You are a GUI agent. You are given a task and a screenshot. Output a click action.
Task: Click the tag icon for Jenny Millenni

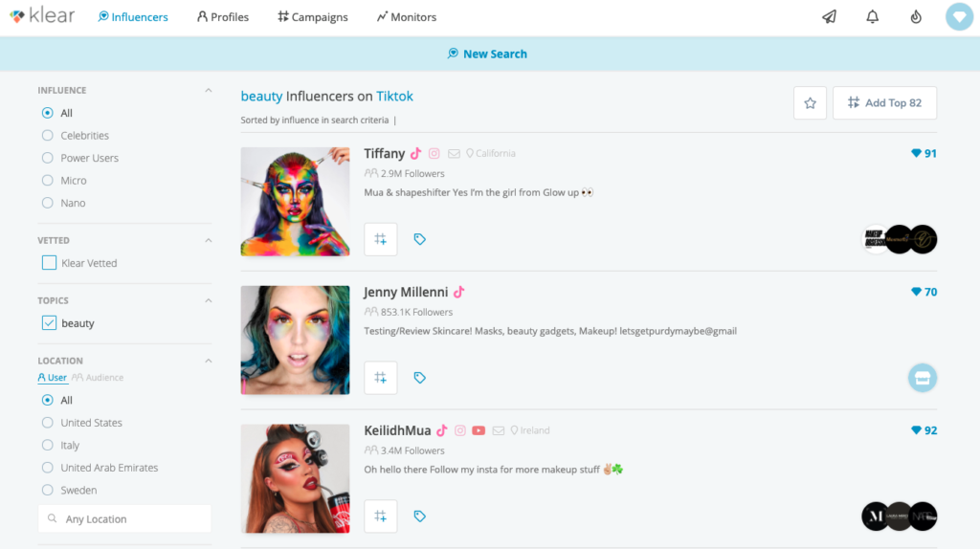tap(419, 378)
